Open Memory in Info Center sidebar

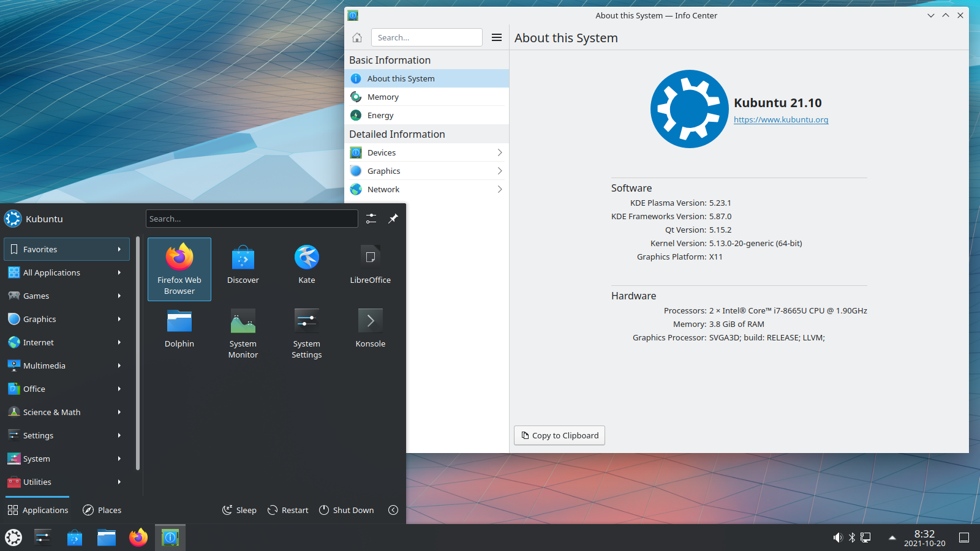pos(426,97)
